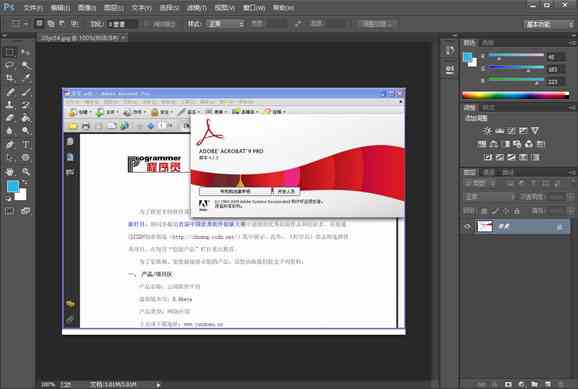Viewport: 578px width, 389px height.
Task: Click the Refine Edge button in options bar
Action: (375, 24)
